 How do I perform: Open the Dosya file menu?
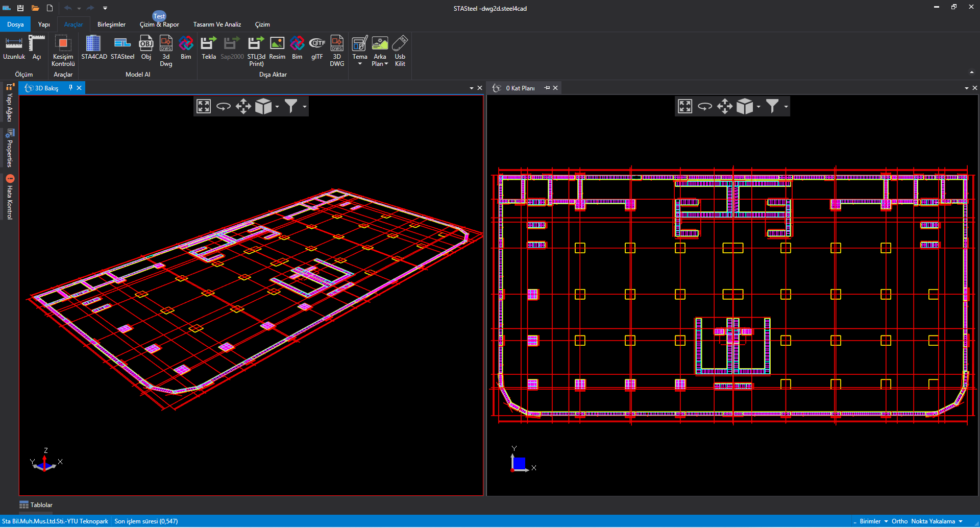click(15, 25)
